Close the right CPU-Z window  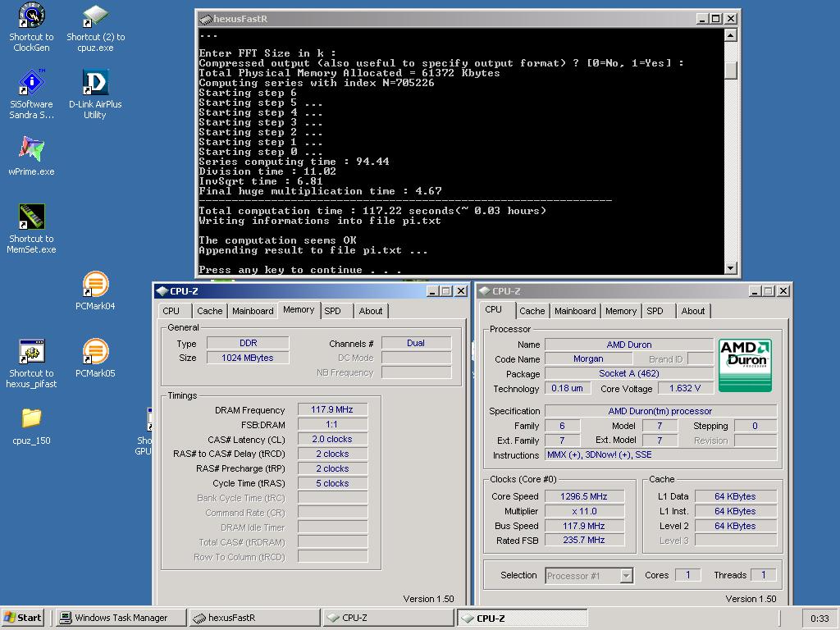pos(783,291)
